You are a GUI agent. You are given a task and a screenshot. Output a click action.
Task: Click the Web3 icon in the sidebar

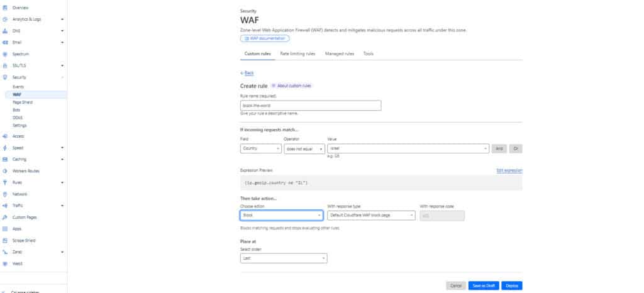5,263
